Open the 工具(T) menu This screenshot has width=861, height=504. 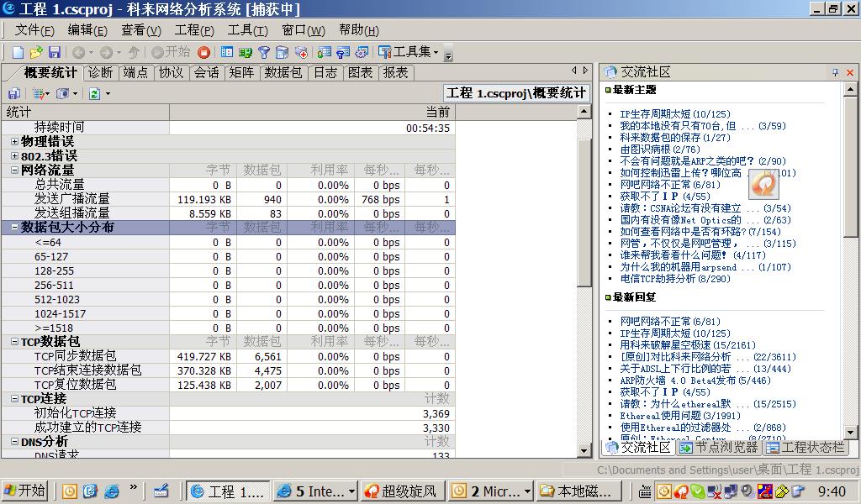pos(247,30)
